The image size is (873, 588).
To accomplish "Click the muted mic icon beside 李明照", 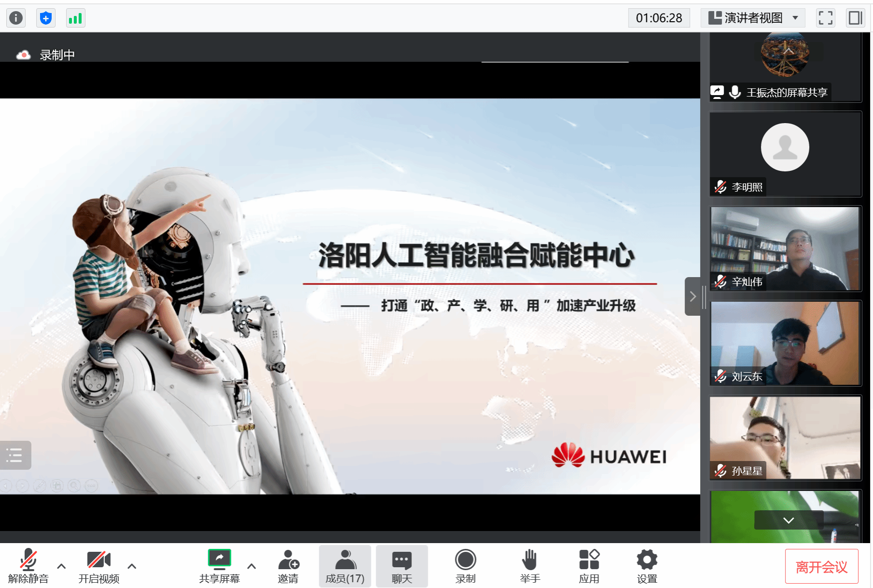I will click(720, 187).
